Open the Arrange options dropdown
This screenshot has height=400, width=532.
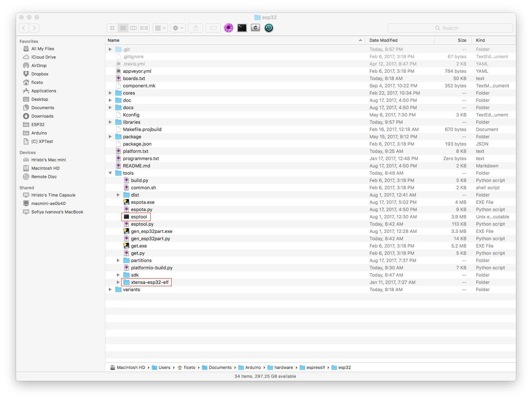coord(160,28)
